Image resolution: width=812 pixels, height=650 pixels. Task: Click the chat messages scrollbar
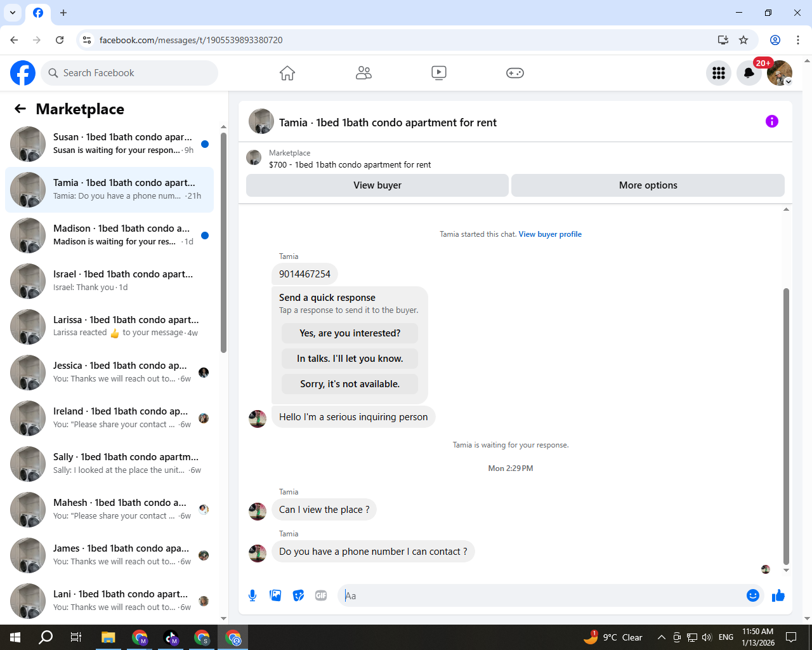pos(786,425)
